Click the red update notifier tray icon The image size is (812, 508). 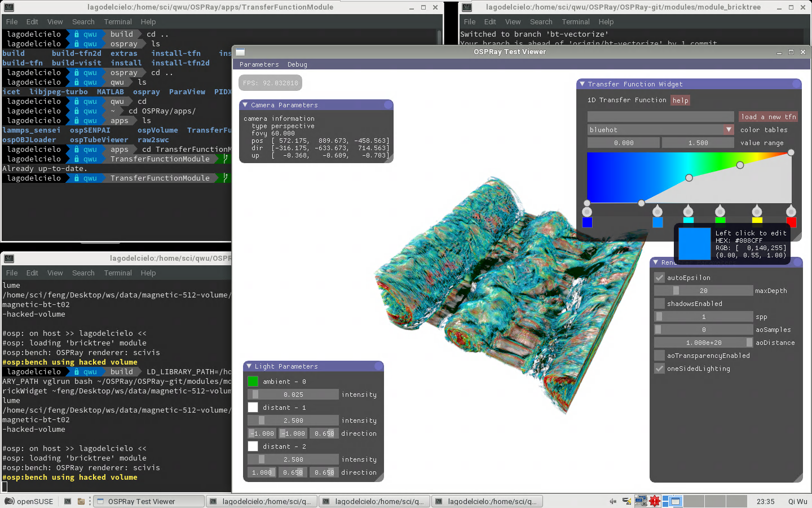(655, 501)
